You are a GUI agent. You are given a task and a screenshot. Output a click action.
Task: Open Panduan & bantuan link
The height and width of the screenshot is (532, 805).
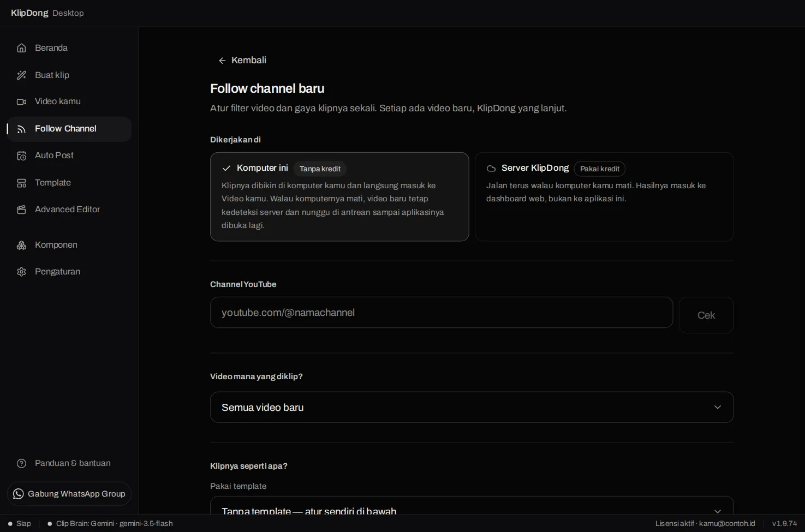[x=69, y=463]
